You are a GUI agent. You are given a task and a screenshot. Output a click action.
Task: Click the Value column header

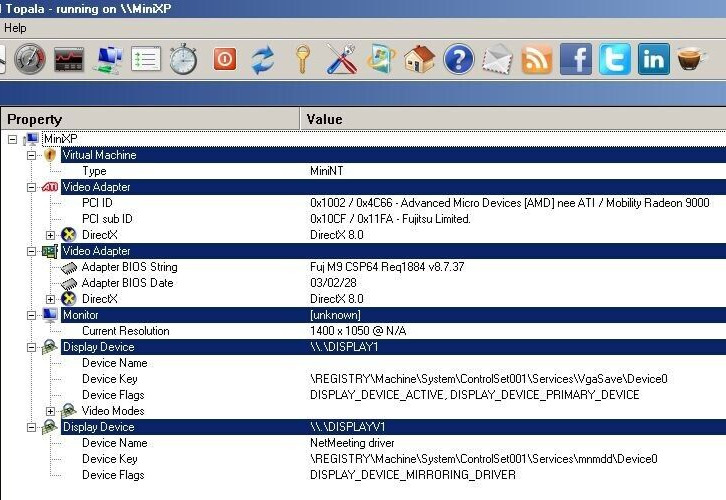pyautogui.click(x=513, y=119)
